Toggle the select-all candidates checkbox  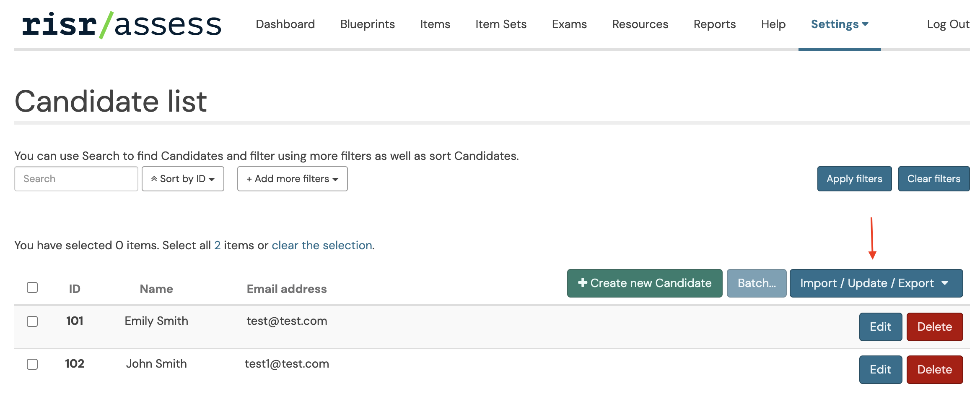tap(32, 287)
